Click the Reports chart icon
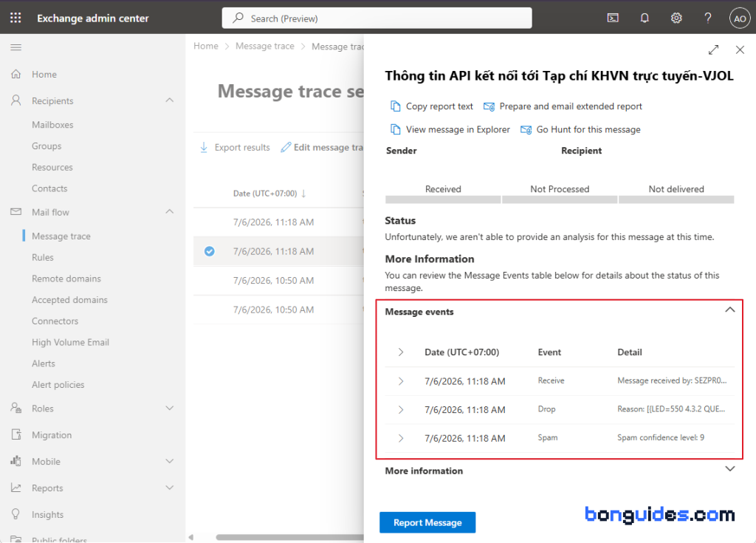 [x=16, y=488]
